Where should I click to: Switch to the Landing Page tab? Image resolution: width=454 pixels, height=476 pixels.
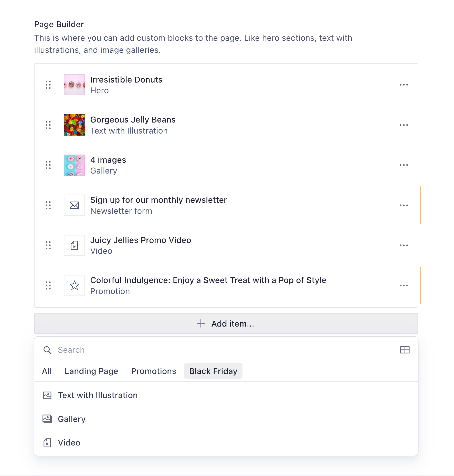[x=91, y=371]
